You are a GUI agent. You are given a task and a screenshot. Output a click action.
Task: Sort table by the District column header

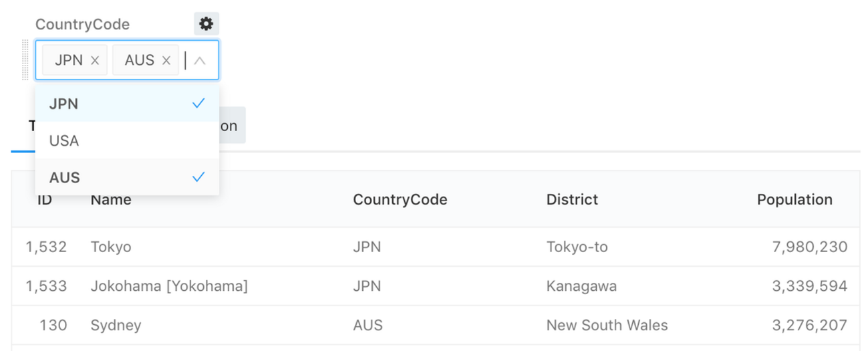(572, 199)
